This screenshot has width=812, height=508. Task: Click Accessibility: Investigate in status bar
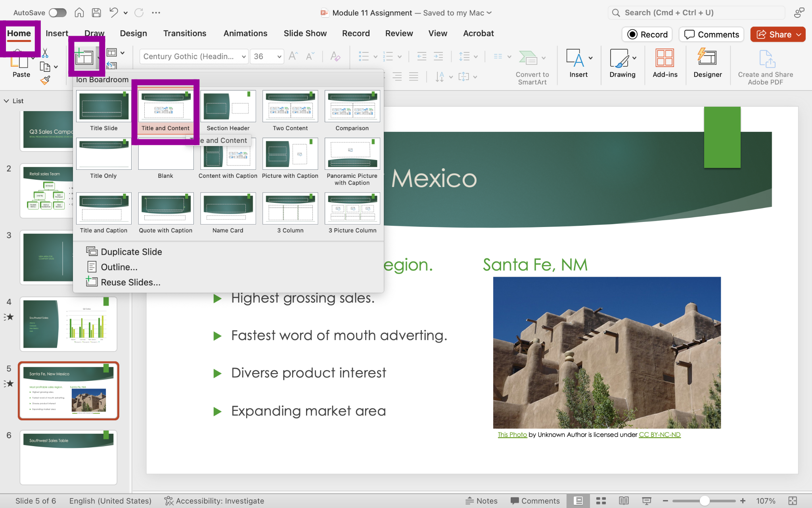(x=214, y=501)
